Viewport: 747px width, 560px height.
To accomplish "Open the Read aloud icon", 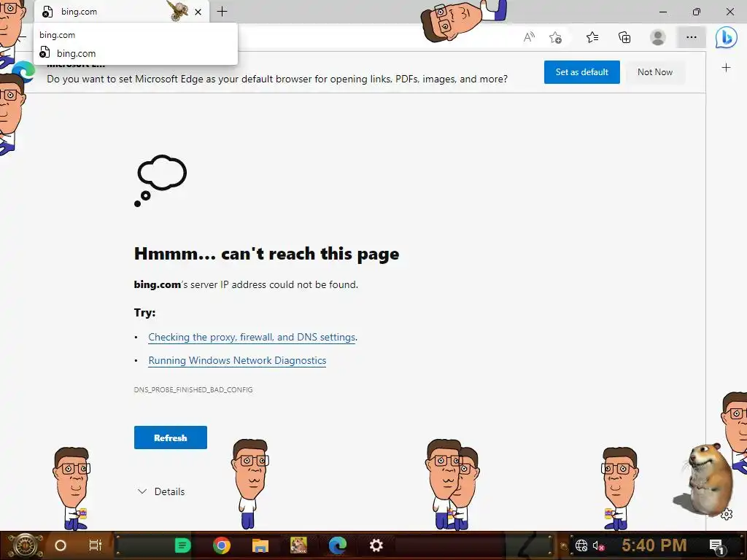I will coord(529,37).
